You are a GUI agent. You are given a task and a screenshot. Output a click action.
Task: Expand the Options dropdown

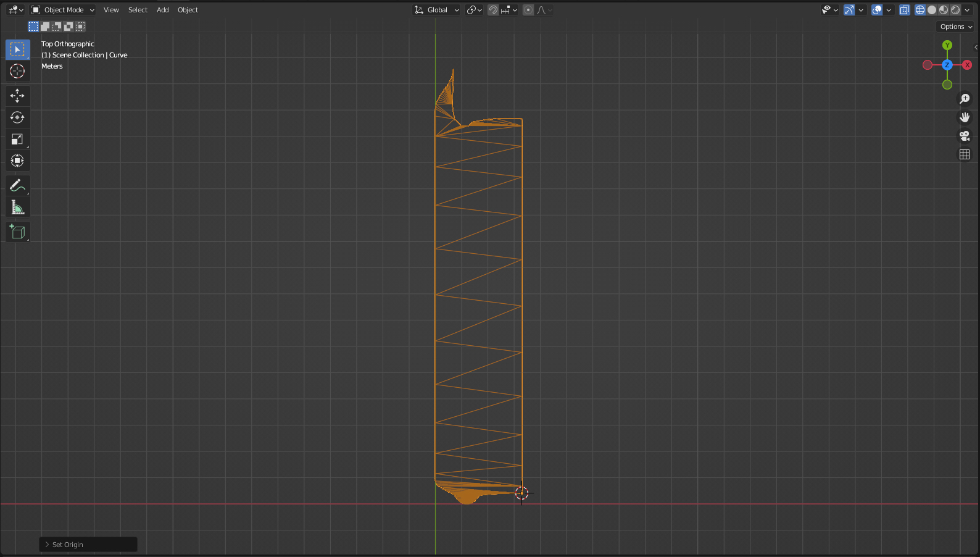point(956,27)
